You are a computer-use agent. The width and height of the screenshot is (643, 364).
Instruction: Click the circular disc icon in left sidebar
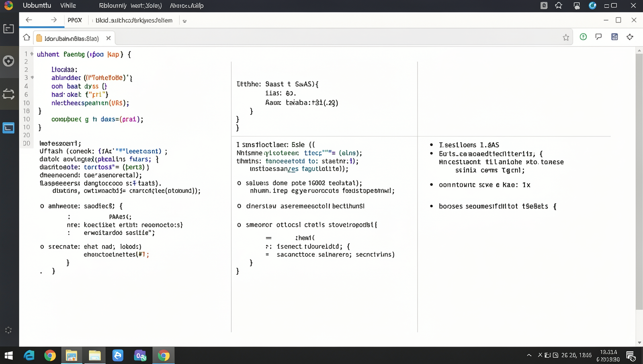[8, 61]
